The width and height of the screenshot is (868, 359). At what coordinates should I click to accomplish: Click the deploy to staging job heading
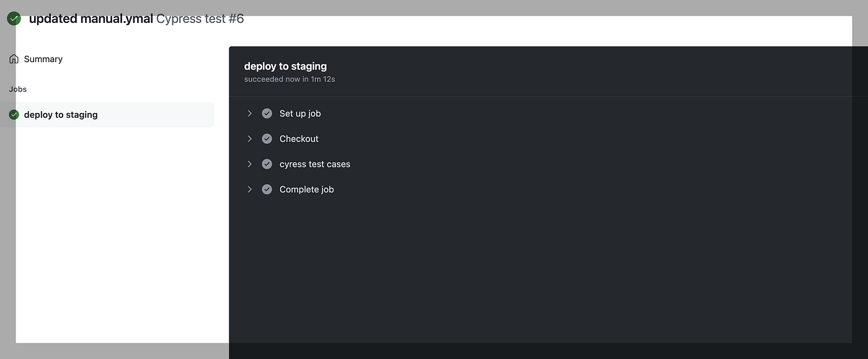coord(285,66)
